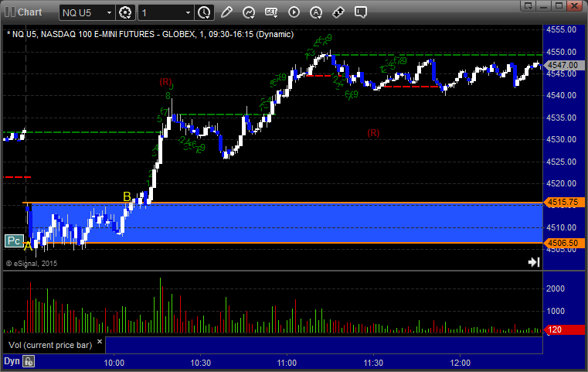588x372 pixels.
Task: Close the Vol current price bar tab
Action: (100, 342)
